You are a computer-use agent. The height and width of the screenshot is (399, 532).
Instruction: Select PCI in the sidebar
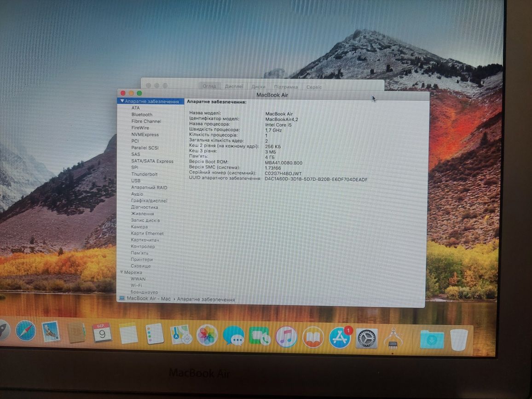click(135, 141)
